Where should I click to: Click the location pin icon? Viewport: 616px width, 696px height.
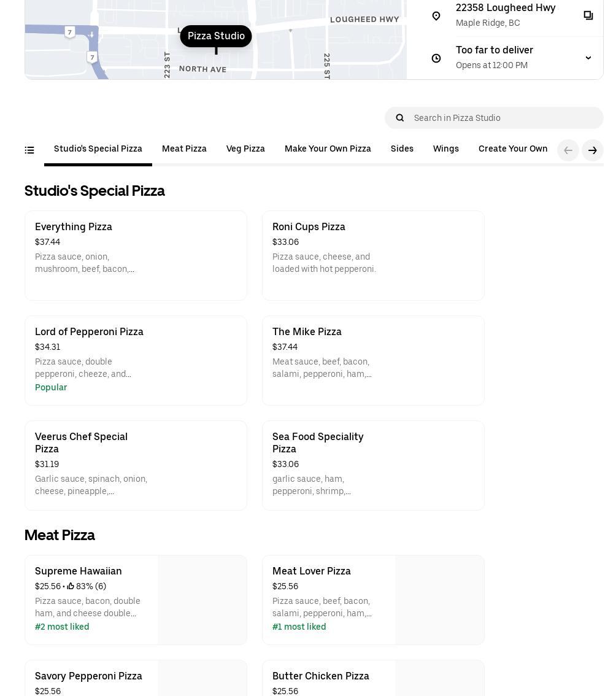tap(436, 16)
